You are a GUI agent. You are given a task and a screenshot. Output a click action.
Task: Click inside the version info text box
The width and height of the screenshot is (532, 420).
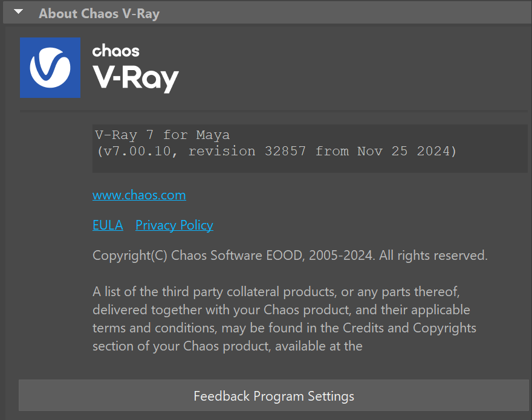310,149
